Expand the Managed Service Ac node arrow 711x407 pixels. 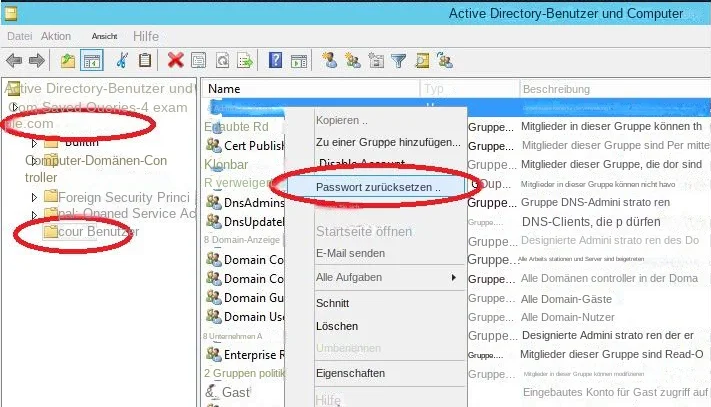pos(34,214)
